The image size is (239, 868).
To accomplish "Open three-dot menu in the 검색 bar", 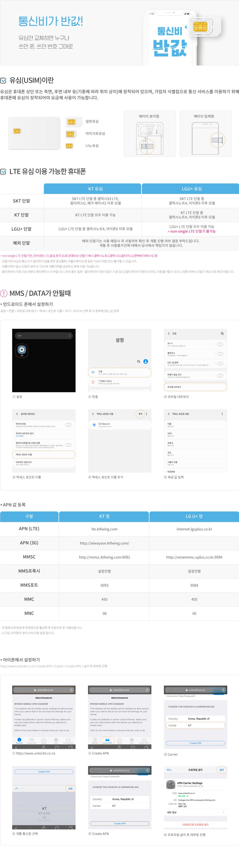I will [69, 336].
